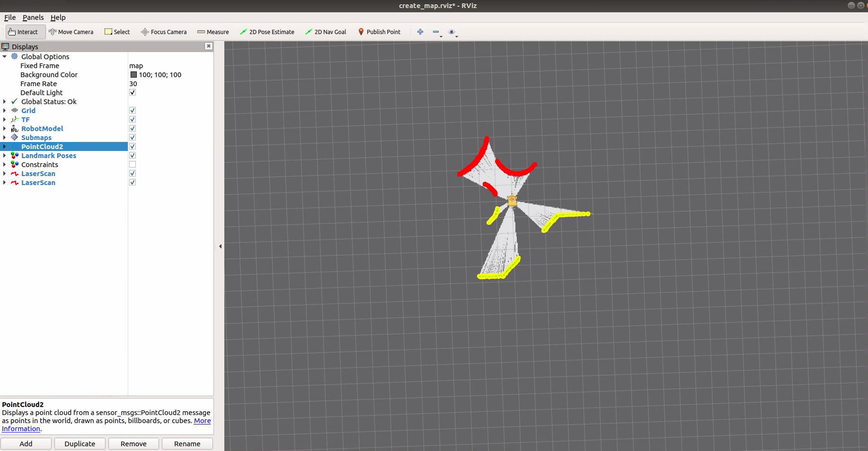Open the Panels menu
Viewport: 868px width, 451px height.
[x=33, y=18]
